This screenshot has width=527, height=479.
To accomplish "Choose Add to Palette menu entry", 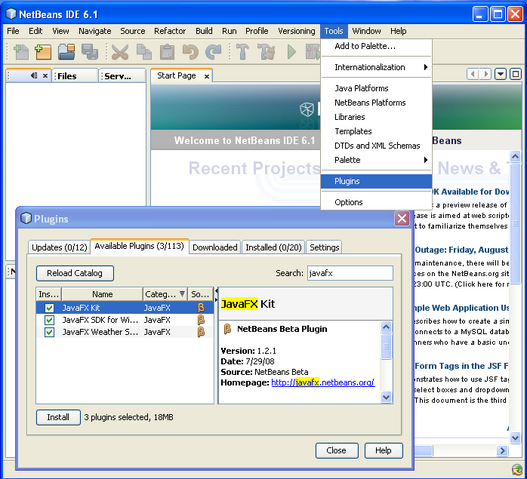I will pos(376,46).
